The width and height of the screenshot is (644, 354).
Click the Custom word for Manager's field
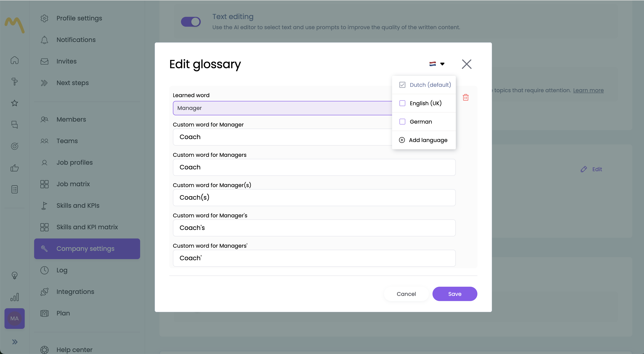(314, 228)
